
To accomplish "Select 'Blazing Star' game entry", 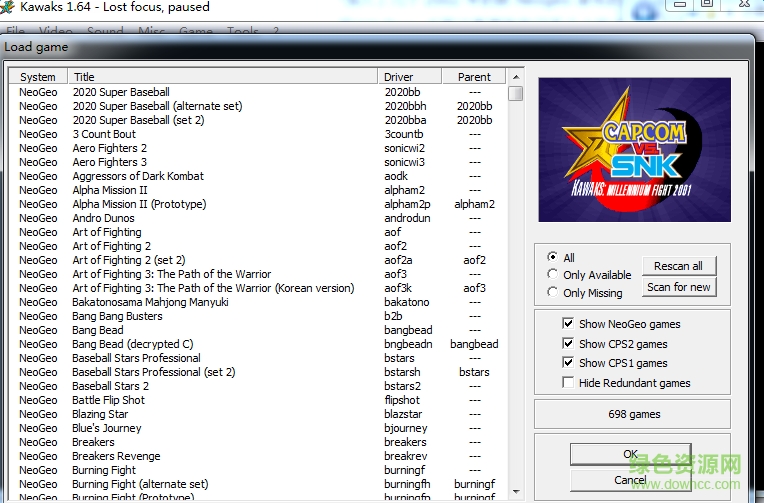I will point(100,414).
